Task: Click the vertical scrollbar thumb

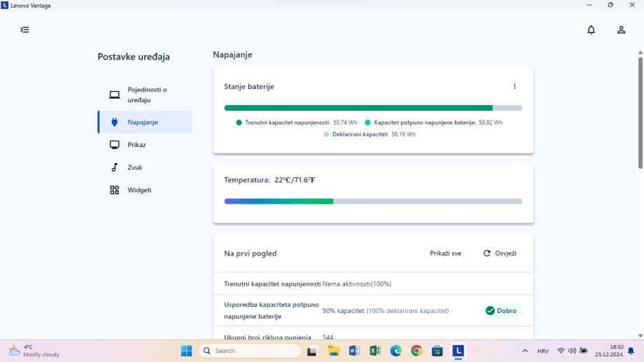Action: [640, 112]
